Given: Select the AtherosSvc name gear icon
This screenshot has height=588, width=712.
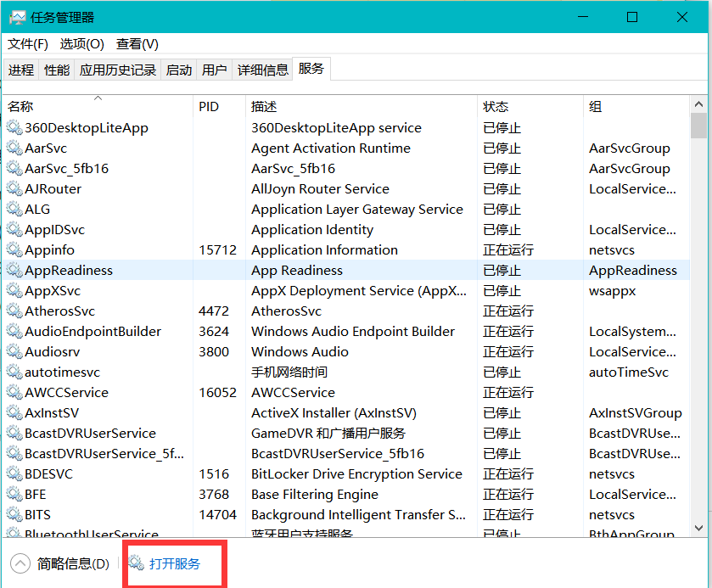Looking at the screenshot, I should 14,311.
